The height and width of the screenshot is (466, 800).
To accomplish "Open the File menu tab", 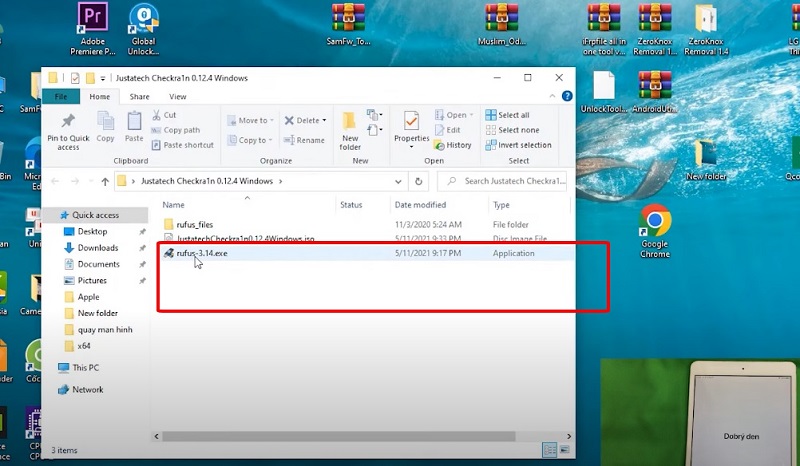I will point(61,97).
